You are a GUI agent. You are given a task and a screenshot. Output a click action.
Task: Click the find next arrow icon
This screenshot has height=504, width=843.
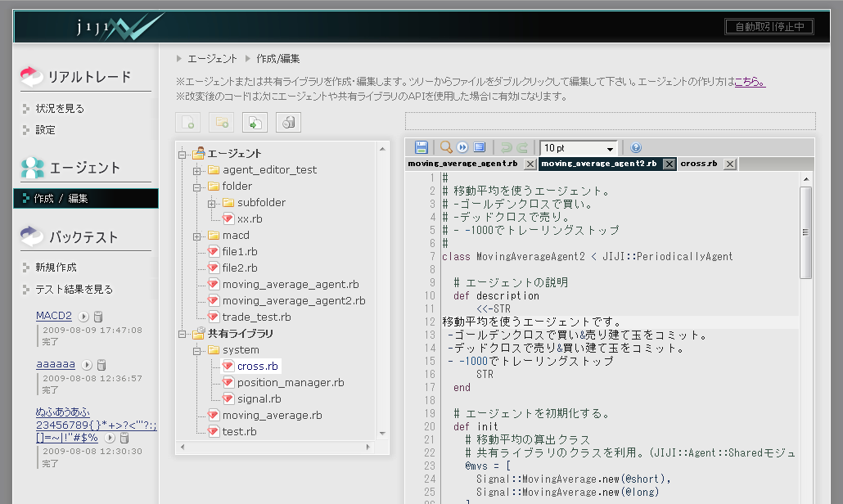pos(462,147)
